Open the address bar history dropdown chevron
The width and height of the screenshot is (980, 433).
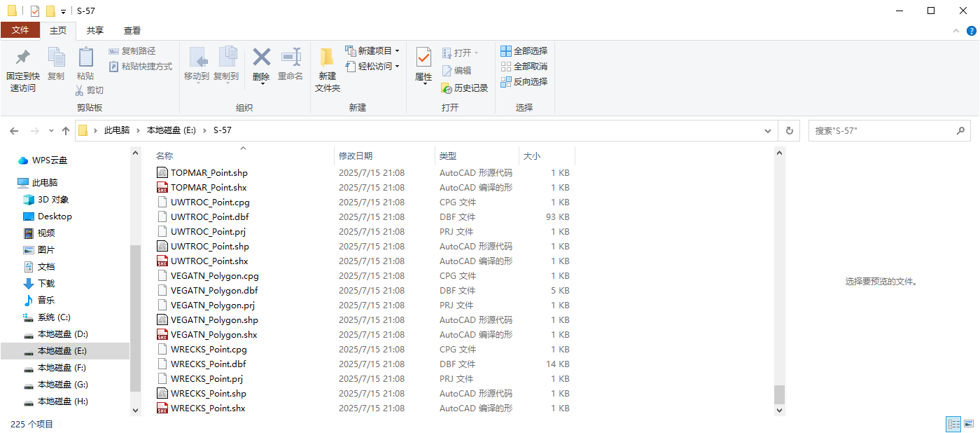coord(767,130)
